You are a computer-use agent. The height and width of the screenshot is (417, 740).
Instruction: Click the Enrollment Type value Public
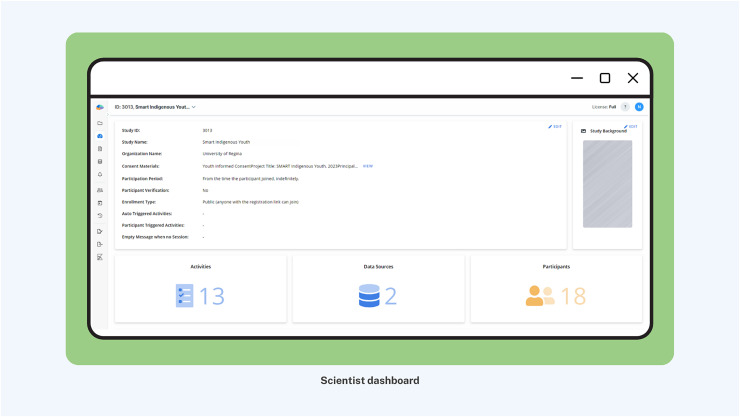[251, 202]
